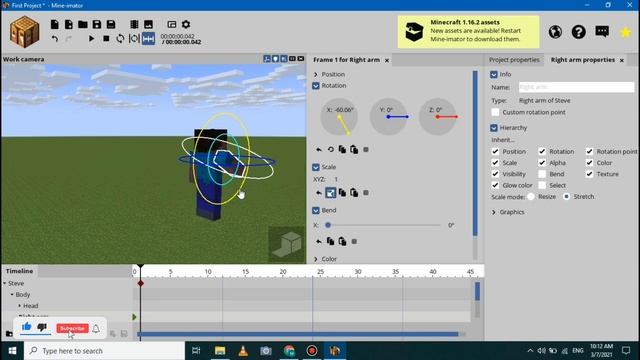The height and width of the screenshot is (360, 640).
Task: Collapse the Hierarchy section
Action: [494, 128]
